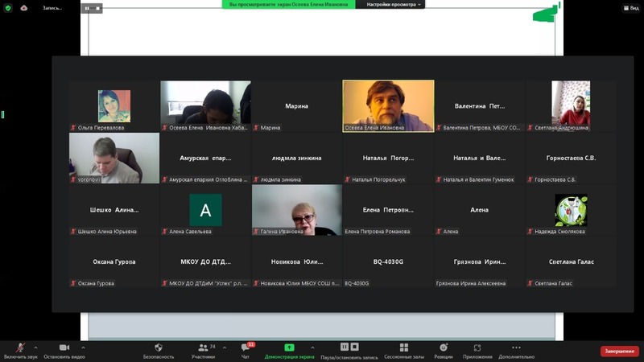
Task: Unmute microphone with Включить звук button
Action: pyautogui.click(x=20, y=350)
